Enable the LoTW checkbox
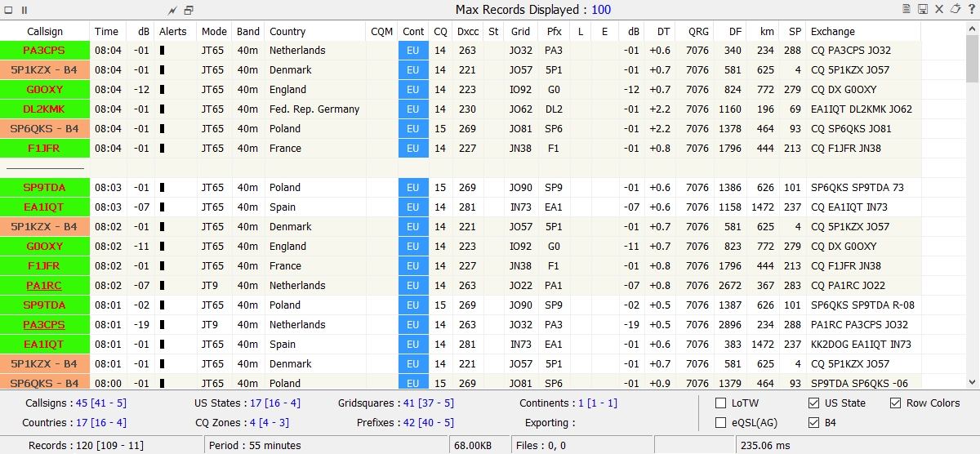Image resolution: width=980 pixels, height=454 pixels. click(x=721, y=403)
